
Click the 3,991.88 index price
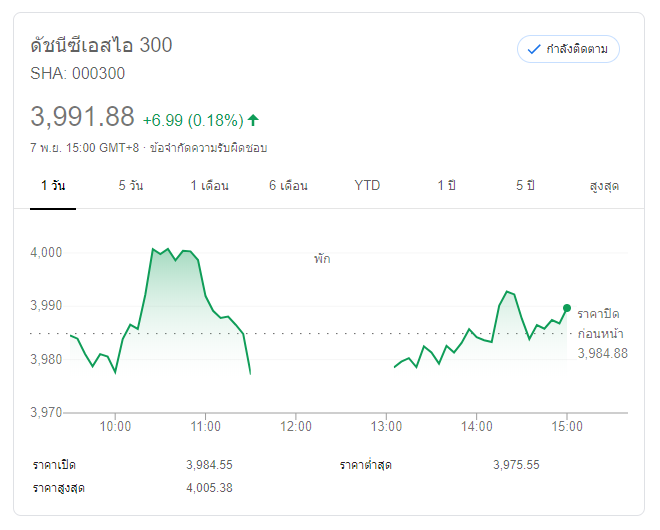point(82,117)
